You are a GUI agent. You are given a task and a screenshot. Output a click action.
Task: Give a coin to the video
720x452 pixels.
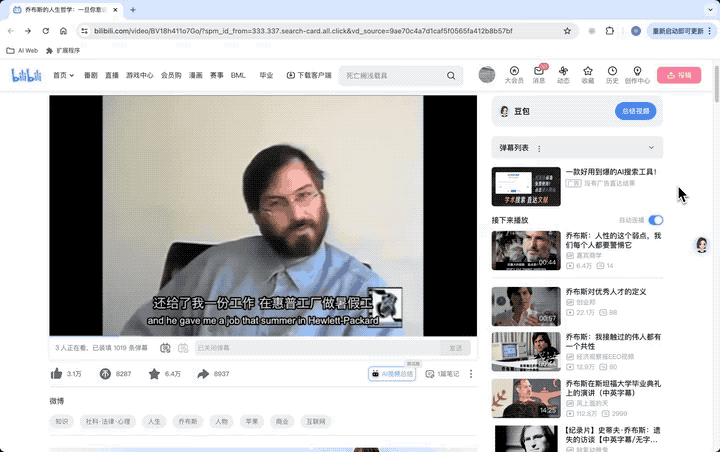pyautogui.click(x=105, y=374)
